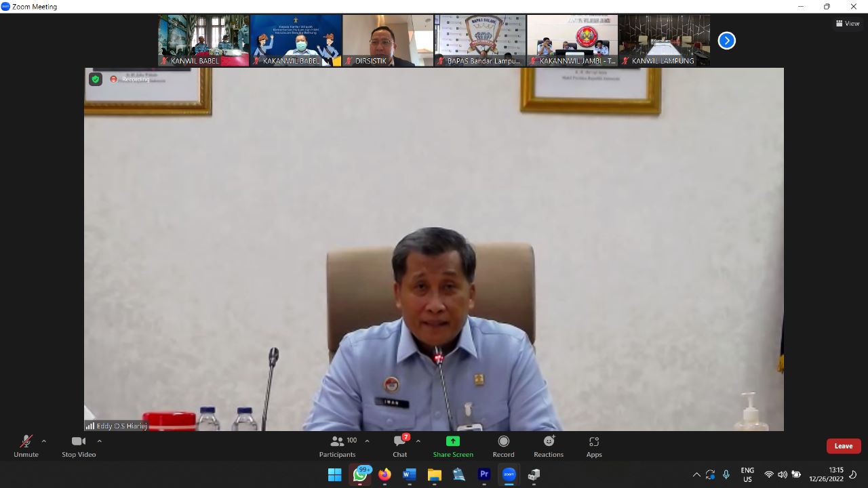
Task: Open the Reactions menu
Action: (548, 446)
